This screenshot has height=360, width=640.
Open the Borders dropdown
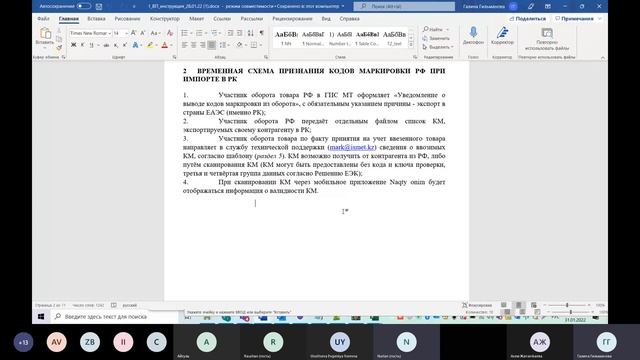[260, 45]
